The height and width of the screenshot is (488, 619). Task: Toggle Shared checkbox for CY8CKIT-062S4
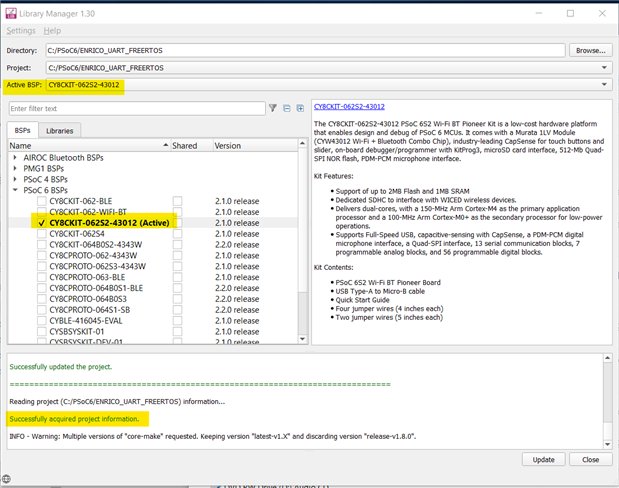(178, 234)
